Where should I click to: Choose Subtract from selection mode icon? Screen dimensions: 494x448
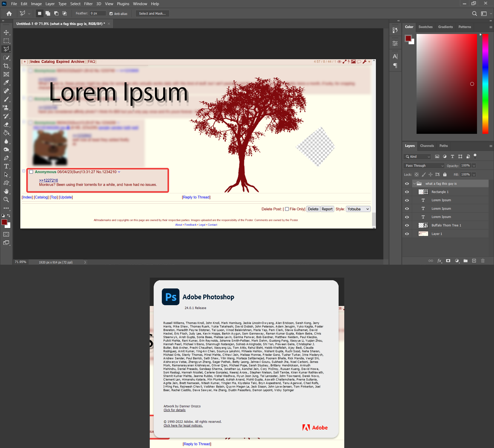tap(56, 13)
